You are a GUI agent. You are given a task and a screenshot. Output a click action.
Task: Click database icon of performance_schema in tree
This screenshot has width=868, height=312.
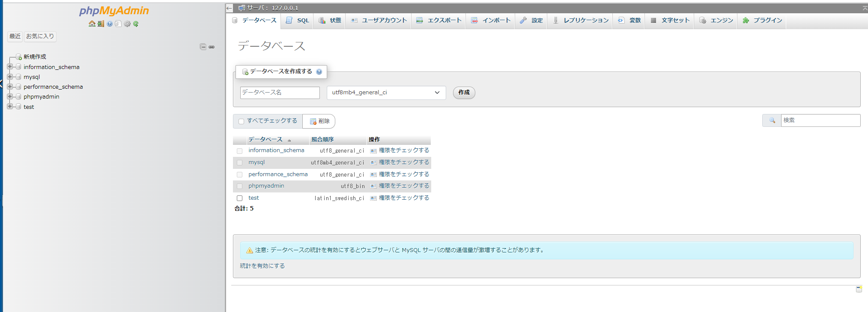(18, 87)
